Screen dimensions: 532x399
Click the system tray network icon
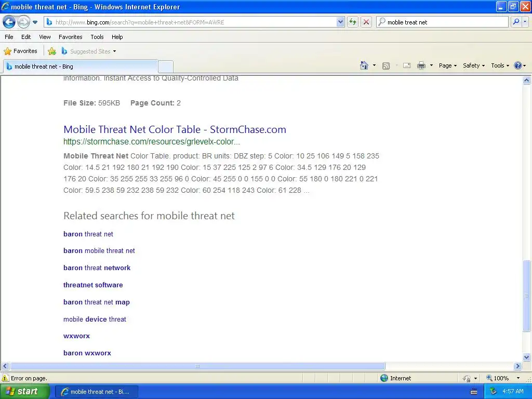point(494,392)
